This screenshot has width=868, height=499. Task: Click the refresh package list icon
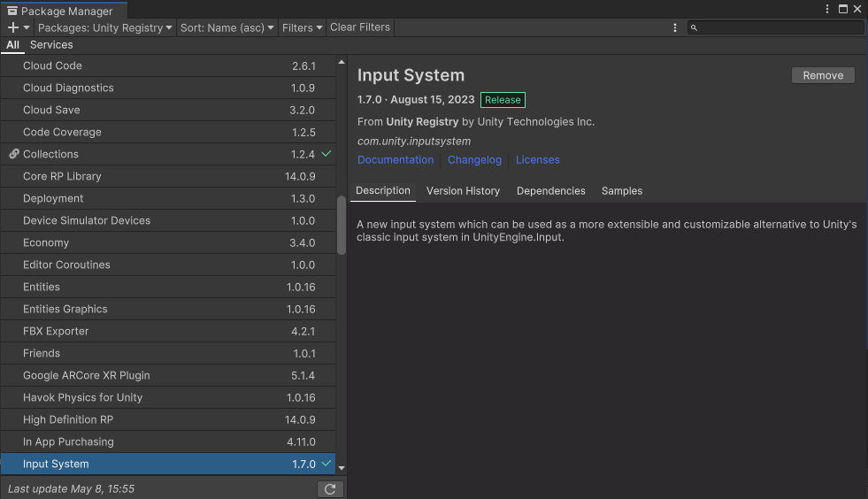coord(330,489)
